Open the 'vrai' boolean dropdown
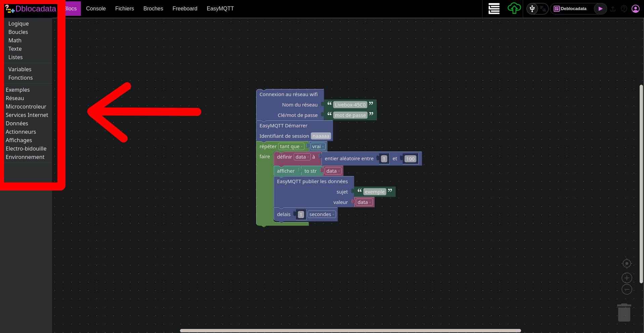The width and height of the screenshot is (644, 333). [318, 147]
